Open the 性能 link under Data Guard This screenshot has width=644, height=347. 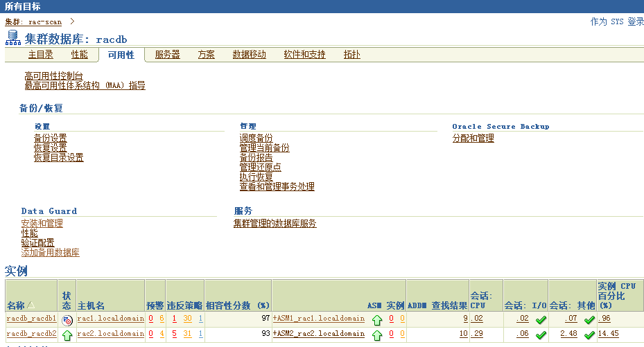pyautogui.click(x=30, y=233)
